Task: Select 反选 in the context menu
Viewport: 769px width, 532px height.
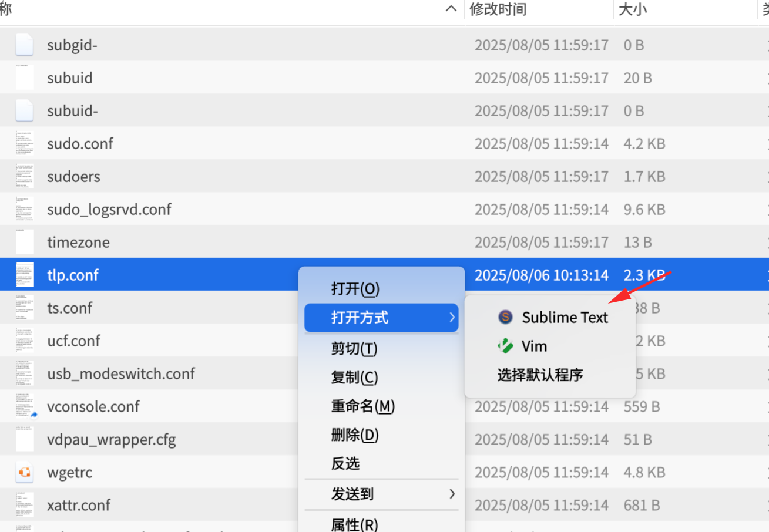Action: pyautogui.click(x=345, y=464)
